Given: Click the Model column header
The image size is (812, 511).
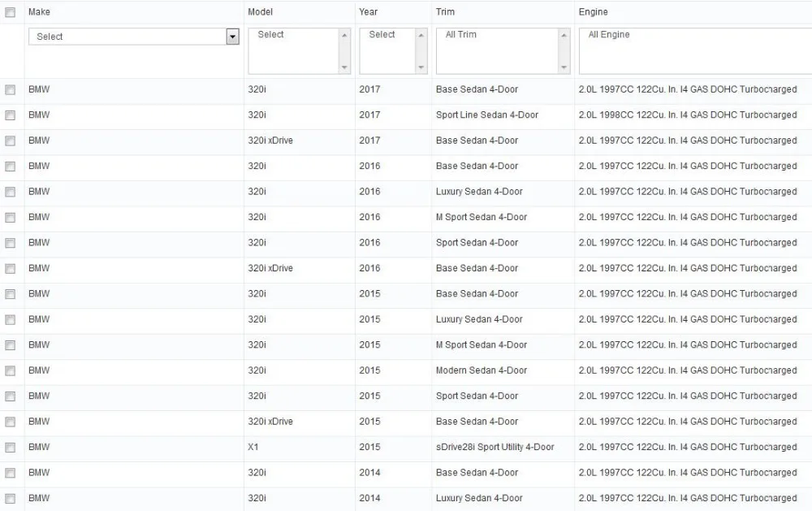Looking at the screenshot, I should (260, 11).
